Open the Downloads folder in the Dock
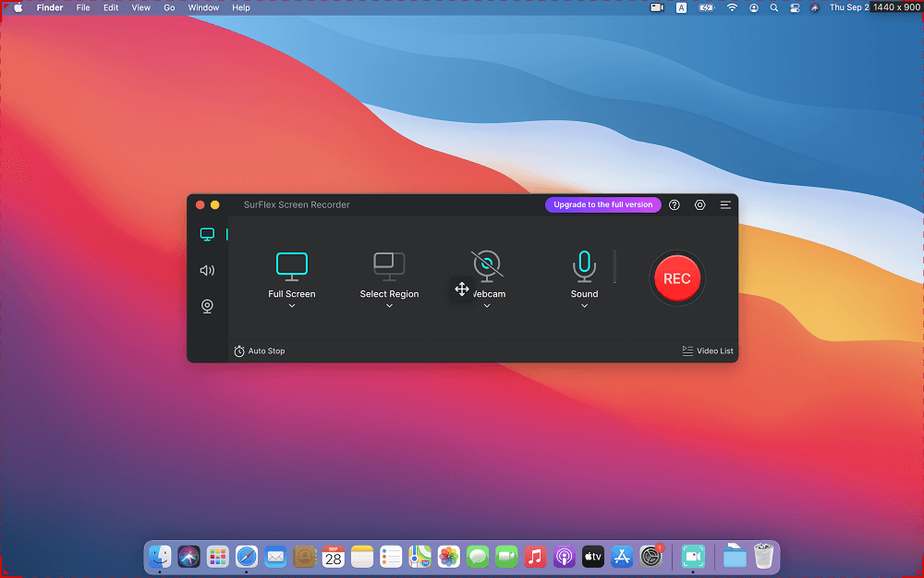This screenshot has height=578, width=924. 735,556
